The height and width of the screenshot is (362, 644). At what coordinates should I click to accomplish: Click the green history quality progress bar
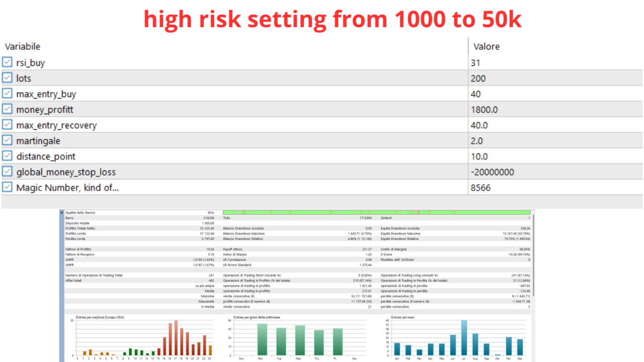click(376, 213)
